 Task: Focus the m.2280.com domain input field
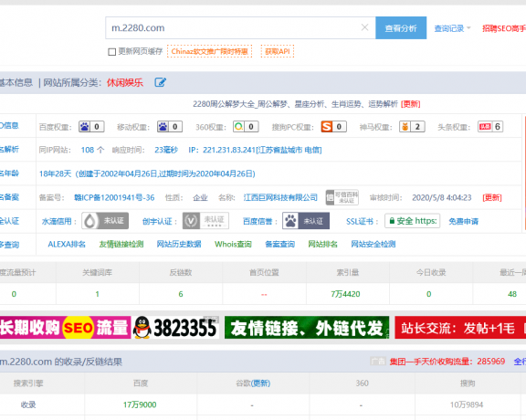pos(240,27)
